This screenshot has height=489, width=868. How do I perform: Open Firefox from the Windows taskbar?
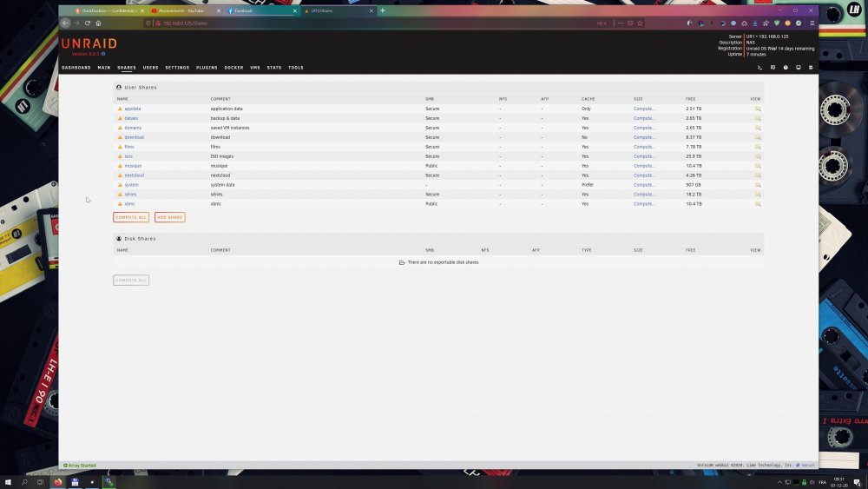58,482
